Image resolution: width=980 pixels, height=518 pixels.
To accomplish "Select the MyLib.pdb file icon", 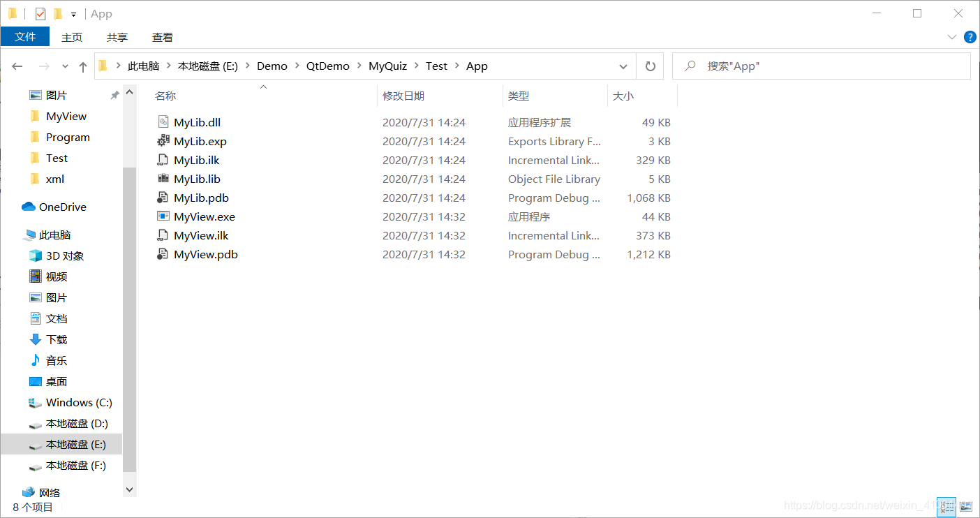I will pyautogui.click(x=163, y=198).
